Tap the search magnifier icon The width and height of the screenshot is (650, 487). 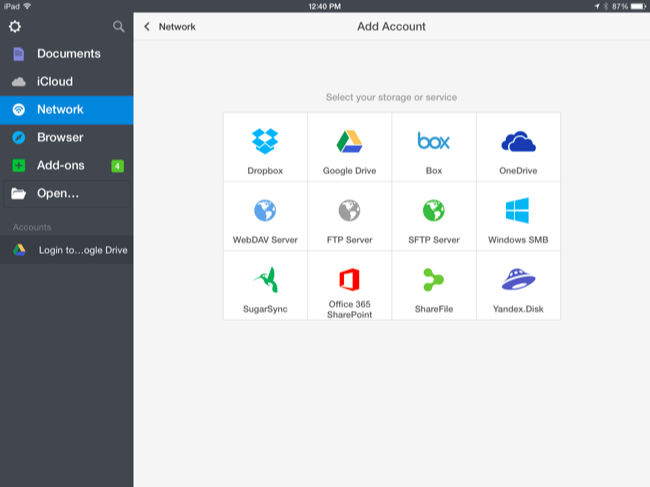coord(119,26)
